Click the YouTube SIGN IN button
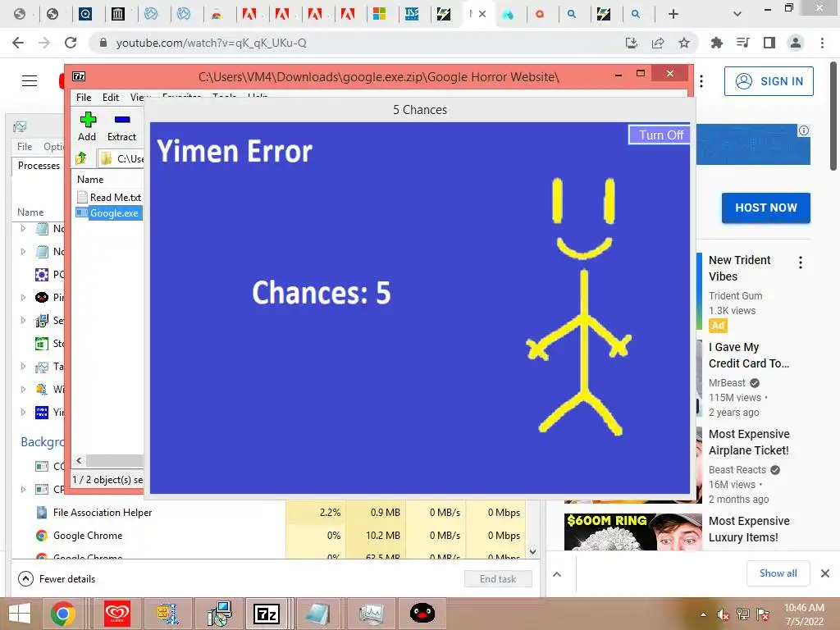The image size is (840, 630). [x=769, y=81]
